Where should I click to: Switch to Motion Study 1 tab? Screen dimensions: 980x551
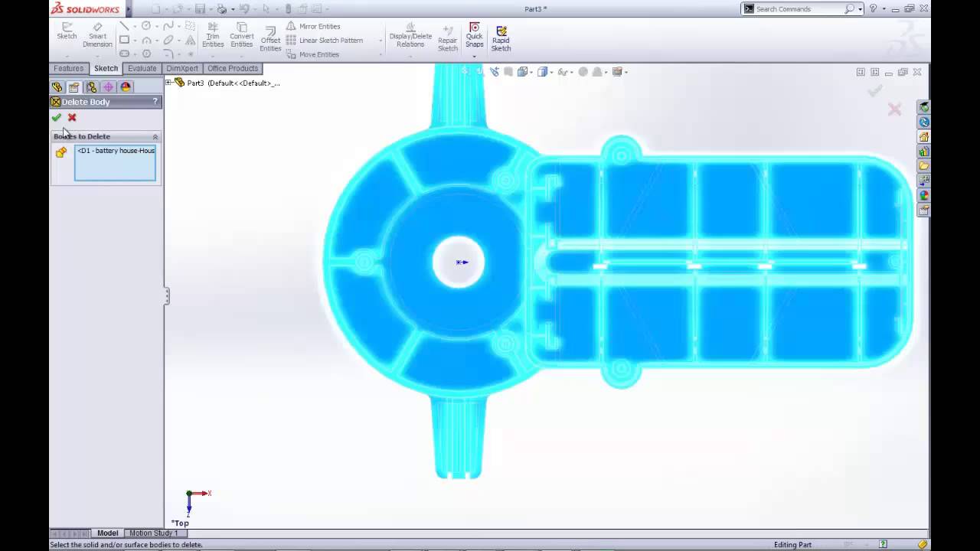pyautogui.click(x=153, y=533)
